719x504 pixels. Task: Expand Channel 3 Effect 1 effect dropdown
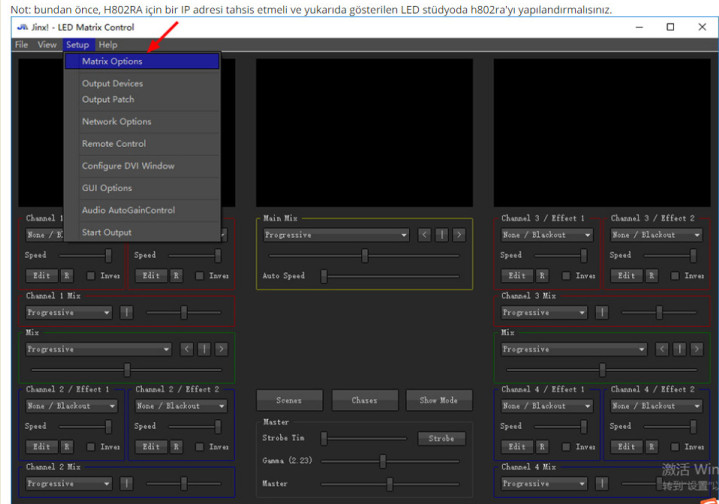(x=546, y=235)
